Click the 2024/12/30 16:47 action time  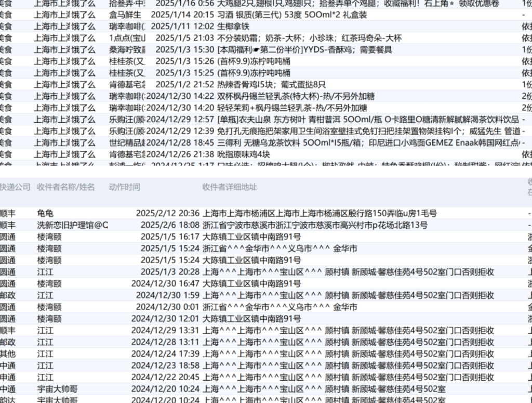[x=165, y=284]
